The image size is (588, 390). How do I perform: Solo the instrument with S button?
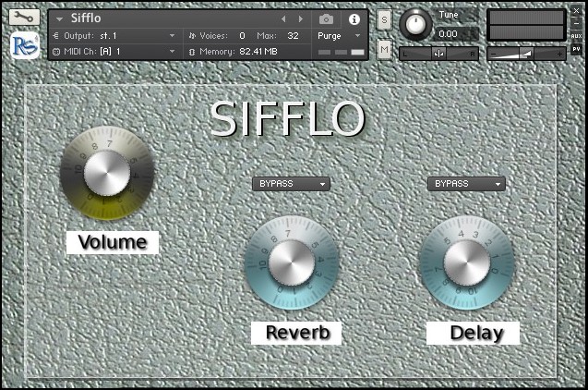384,20
